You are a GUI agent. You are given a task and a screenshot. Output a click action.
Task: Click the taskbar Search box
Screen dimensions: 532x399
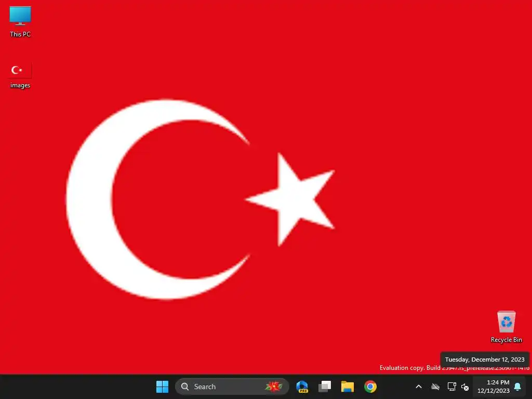[x=232, y=387]
